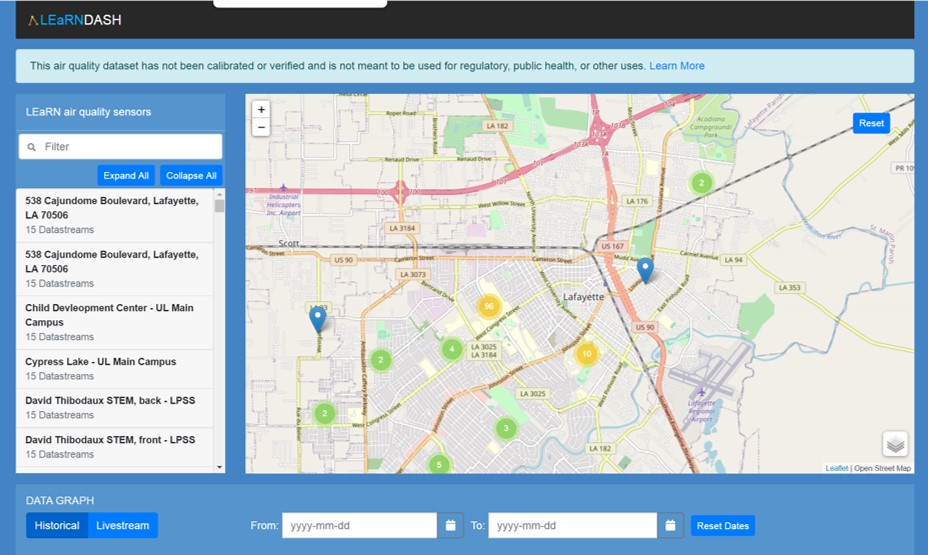
Task: Click the blue pin near US 167
Action: click(645, 270)
